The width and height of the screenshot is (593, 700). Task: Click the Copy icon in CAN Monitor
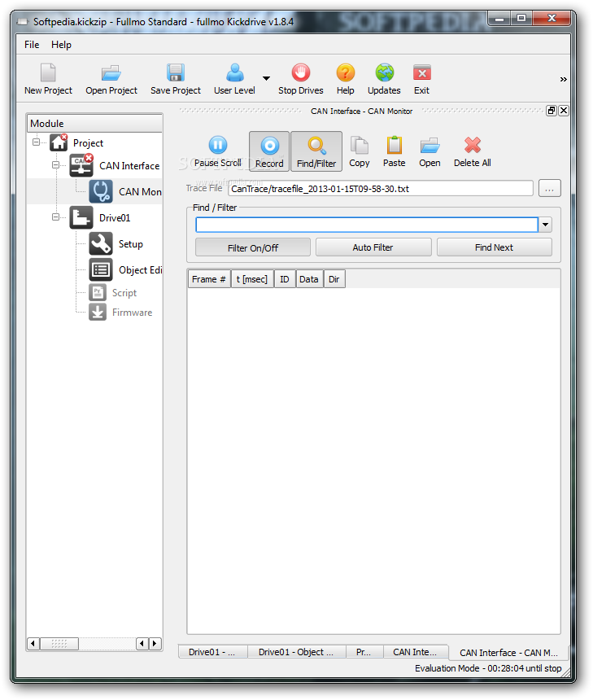click(x=360, y=145)
